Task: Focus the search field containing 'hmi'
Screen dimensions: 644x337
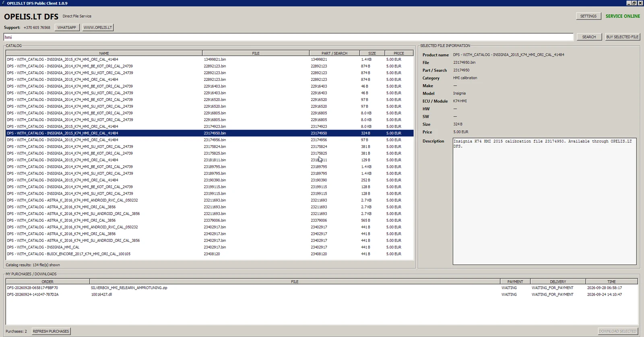Action: coord(288,37)
